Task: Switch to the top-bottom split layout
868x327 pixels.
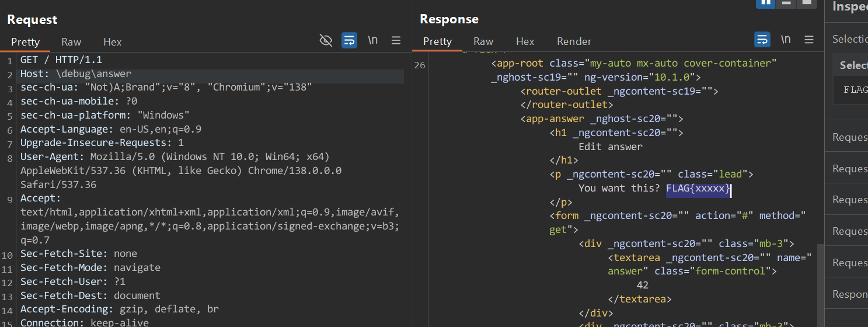Action: [x=786, y=3]
